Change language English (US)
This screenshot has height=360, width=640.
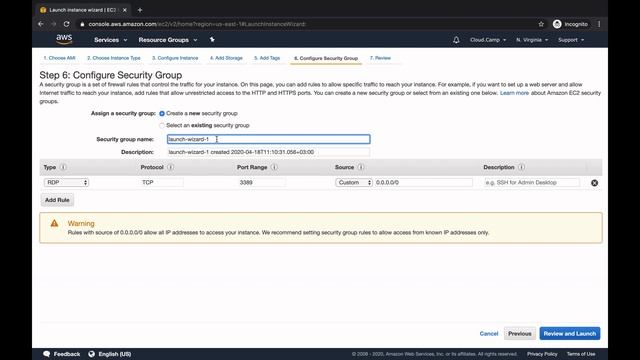click(x=115, y=354)
